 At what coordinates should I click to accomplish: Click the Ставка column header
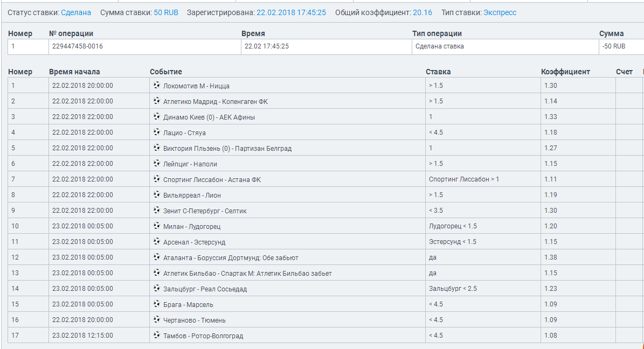(x=438, y=72)
